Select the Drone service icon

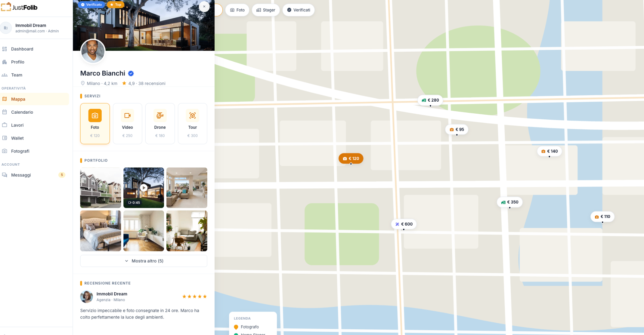coord(160,115)
